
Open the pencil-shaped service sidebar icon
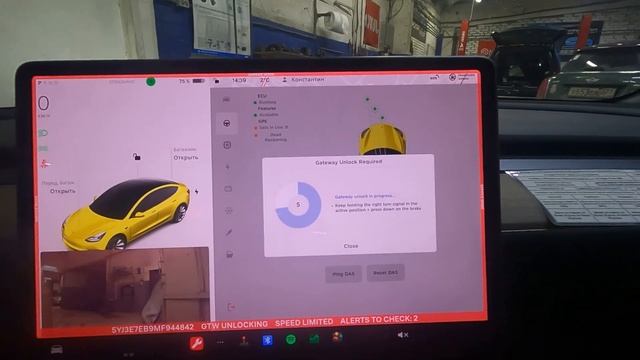(x=229, y=232)
